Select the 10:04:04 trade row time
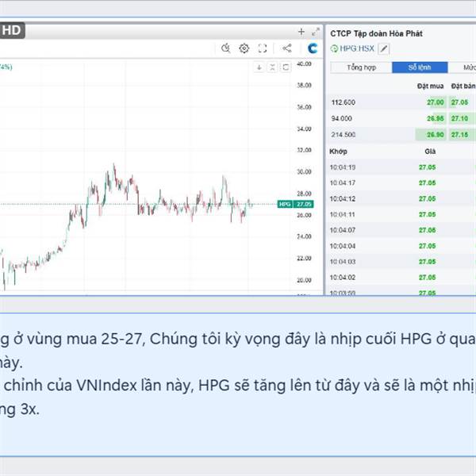The height and width of the screenshot is (476, 476). (x=343, y=246)
